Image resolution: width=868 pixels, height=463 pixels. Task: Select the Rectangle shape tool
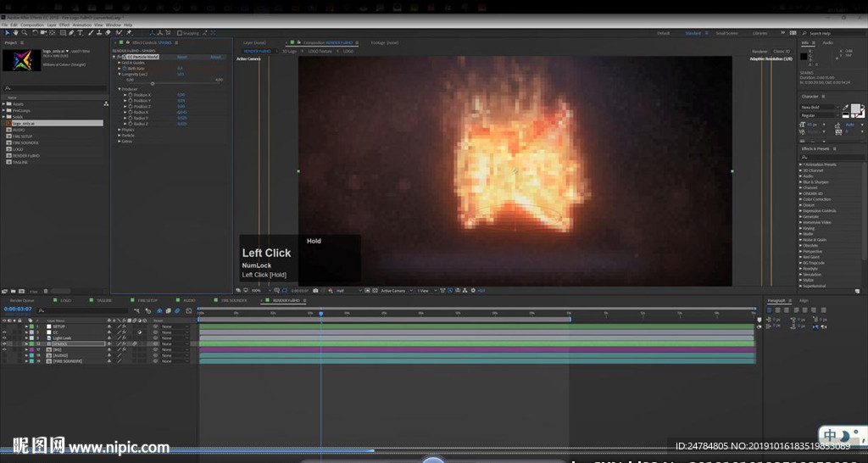coord(63,33)
